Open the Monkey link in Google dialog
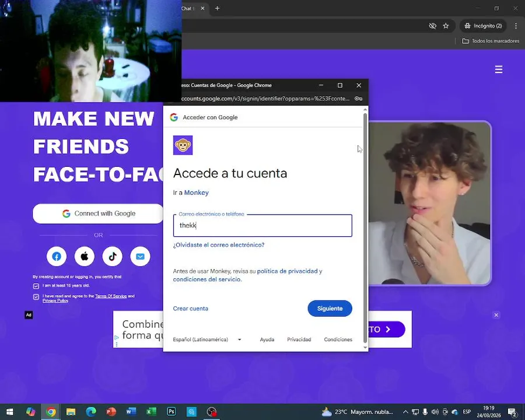This screenshot has width=525, height=420. click(197, 192)
